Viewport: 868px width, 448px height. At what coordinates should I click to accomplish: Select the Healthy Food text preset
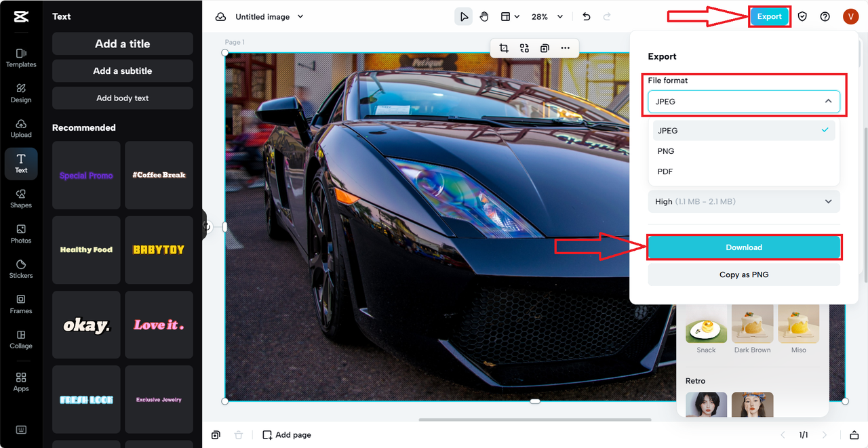(x=86, y=250)
